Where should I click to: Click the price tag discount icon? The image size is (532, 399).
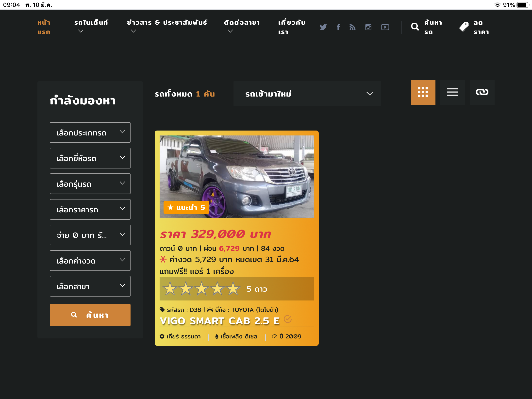pos(464,27)
